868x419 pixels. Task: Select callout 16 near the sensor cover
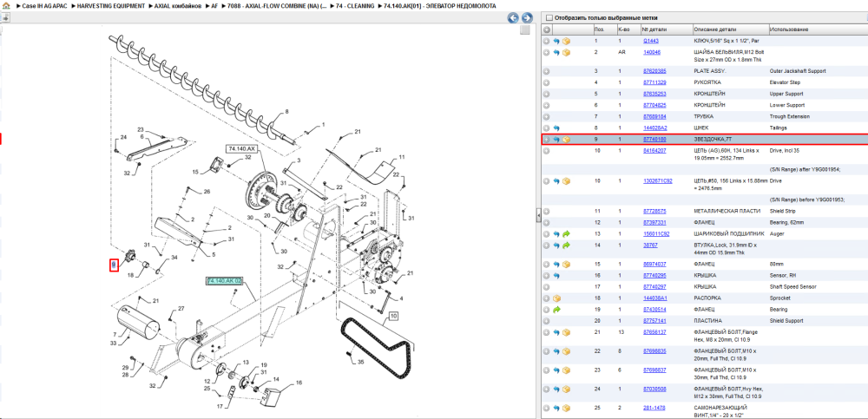coord(299,383)
